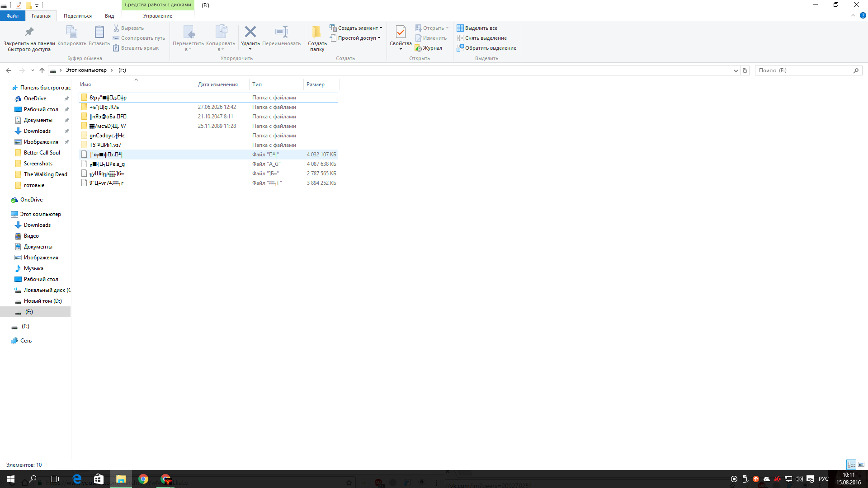Click the Search (F:) input field
Image resolution: width=868 pixels, height=488 pixels.
point(805,70)
